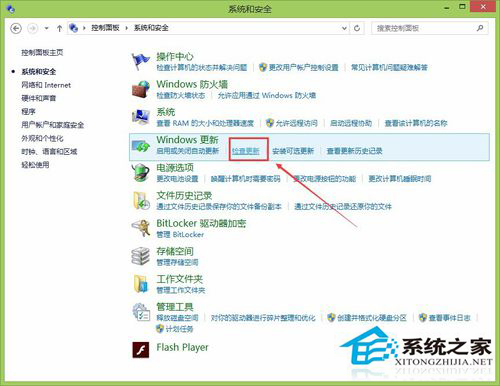Open the 操作中心 heading link

coord(175,56)
